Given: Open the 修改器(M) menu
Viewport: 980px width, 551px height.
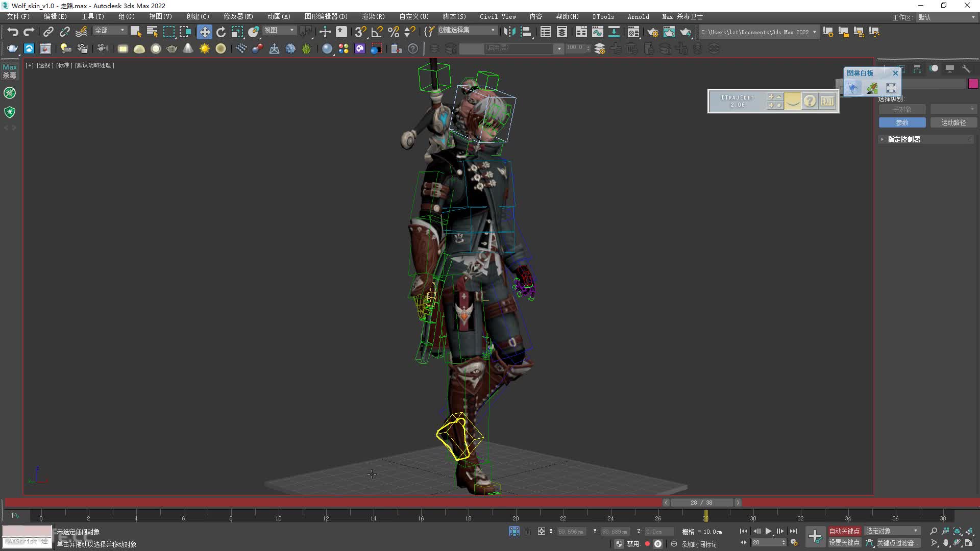Looking at the screenshot, I should pyautogui.click(x=238, y=17).
